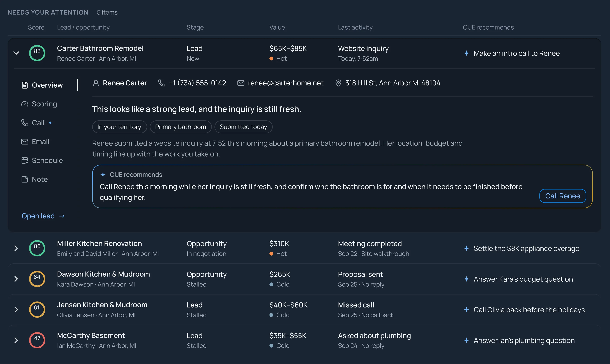Screen dimensions: 610x364
Task: Click Answer Ian's plumbing question recommendation
Action: pyautogui.click(x=524, y=340)
